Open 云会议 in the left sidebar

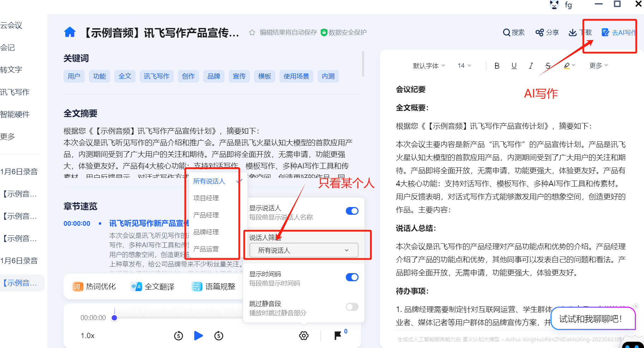[11, 25]
